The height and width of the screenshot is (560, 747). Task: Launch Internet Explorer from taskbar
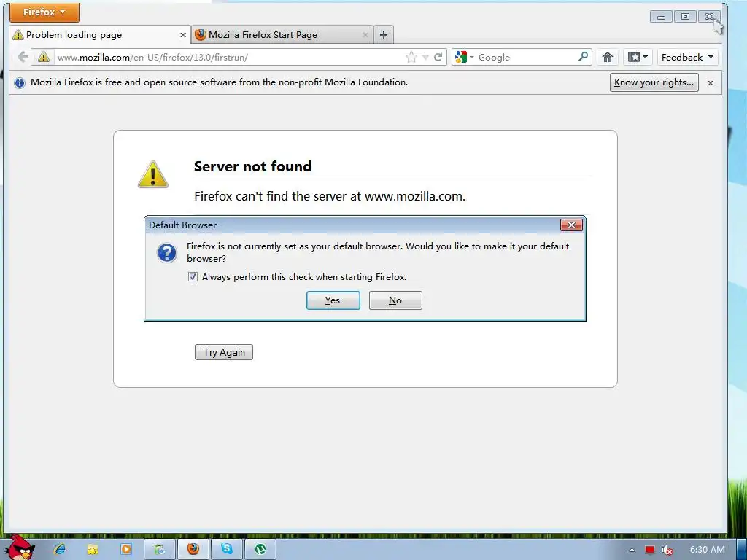[60, 549]
